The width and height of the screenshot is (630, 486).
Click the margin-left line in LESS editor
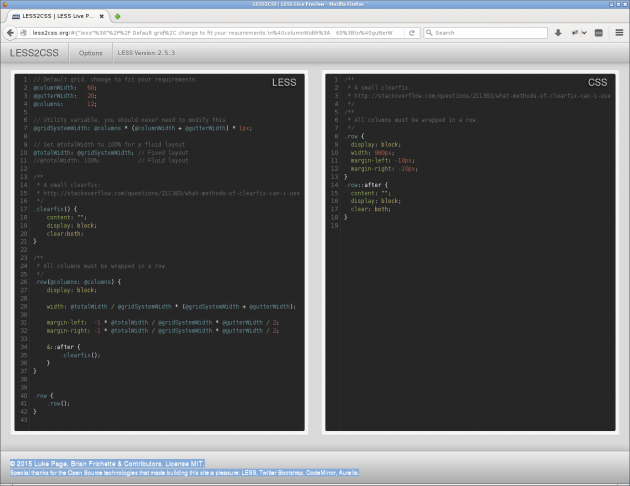pyautogui.click(x=162, y=323)
